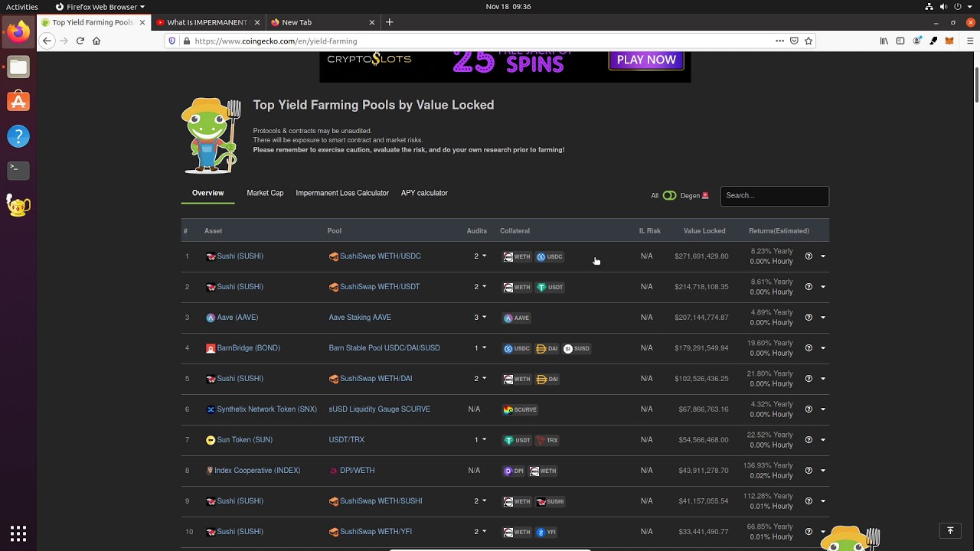Screen dimensions: 980x551
Task: Reload the current page
Action: (80, 41)
